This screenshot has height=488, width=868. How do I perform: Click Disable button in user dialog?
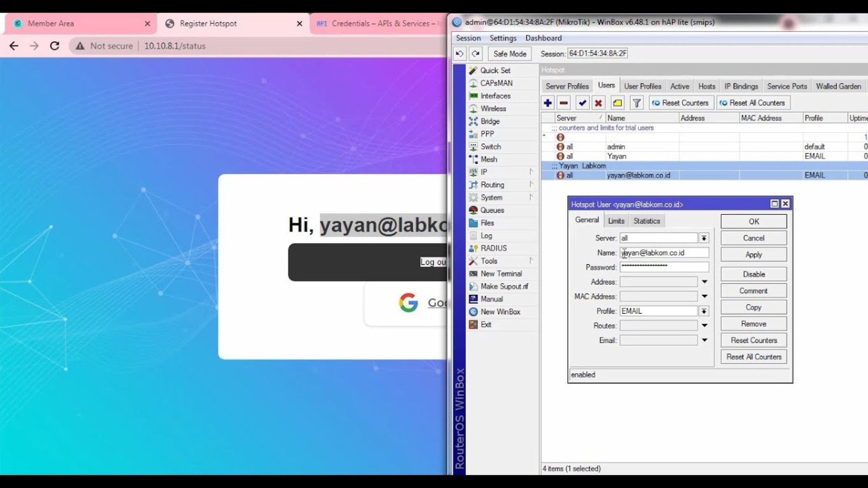click(x=754, y=274)
